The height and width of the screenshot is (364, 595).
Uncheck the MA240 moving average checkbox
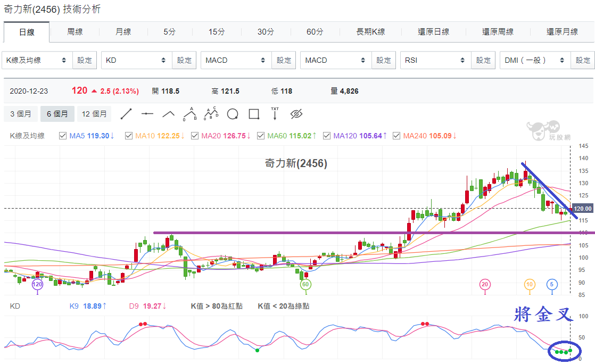[396, 136]
